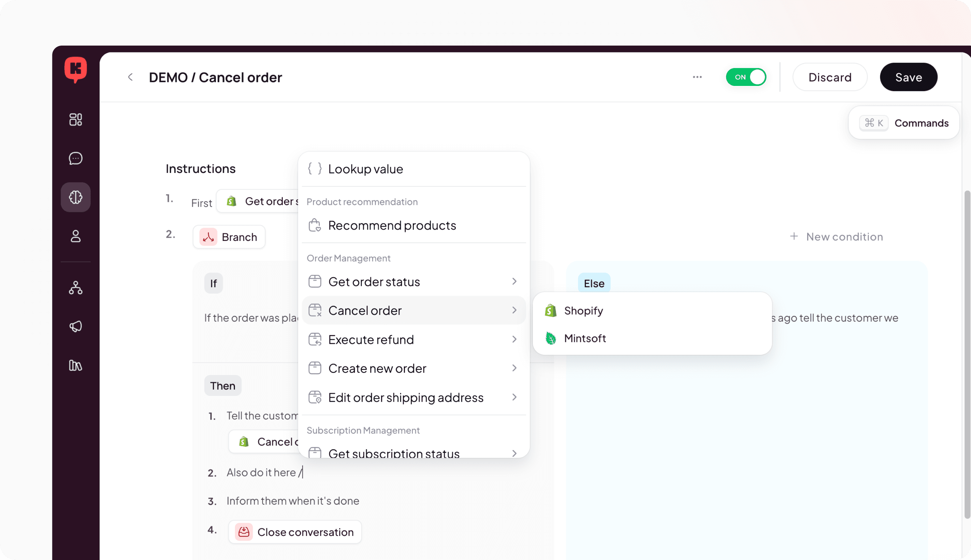Choose Mintsoft in the submenu

tap(585, 339)
